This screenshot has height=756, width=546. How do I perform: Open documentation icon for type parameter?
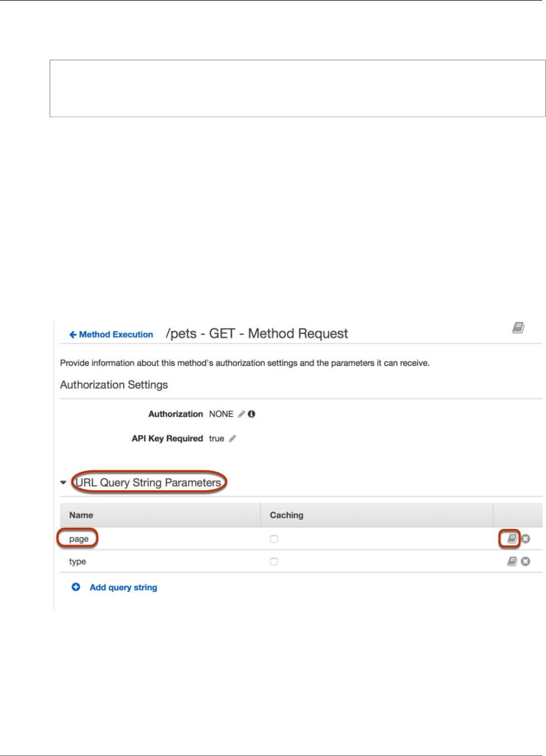(x=512, y=561)
